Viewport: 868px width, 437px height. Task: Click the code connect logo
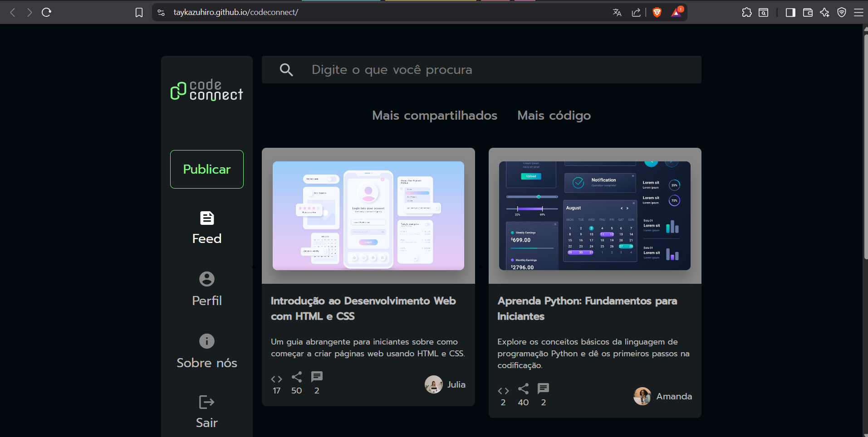pyautogui.click(x=207, y=90)
